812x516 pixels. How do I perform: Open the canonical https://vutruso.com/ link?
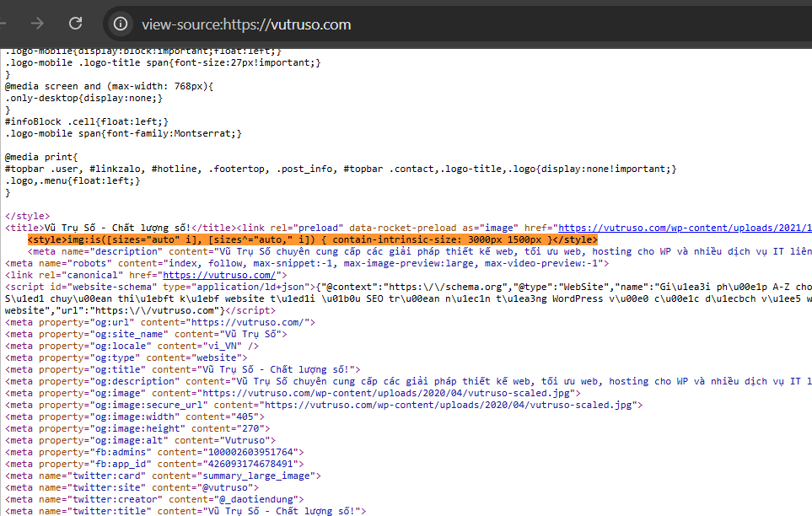coord(219,275)
